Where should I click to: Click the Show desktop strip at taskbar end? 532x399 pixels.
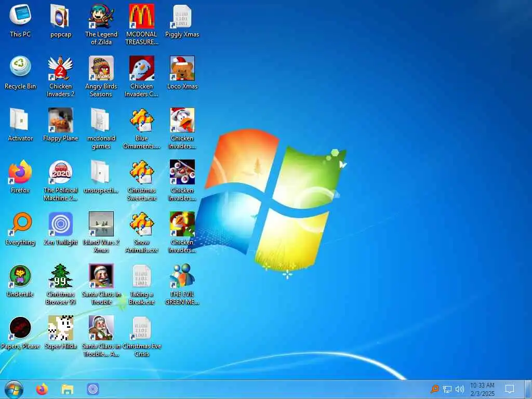[528, 390]
